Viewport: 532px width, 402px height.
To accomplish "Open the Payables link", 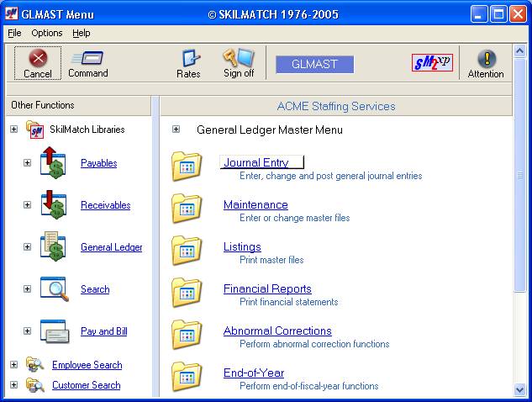I will click(98, 163).
